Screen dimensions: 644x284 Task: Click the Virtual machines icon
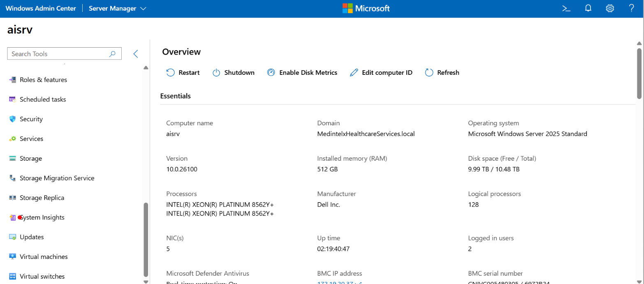(12, 257)
